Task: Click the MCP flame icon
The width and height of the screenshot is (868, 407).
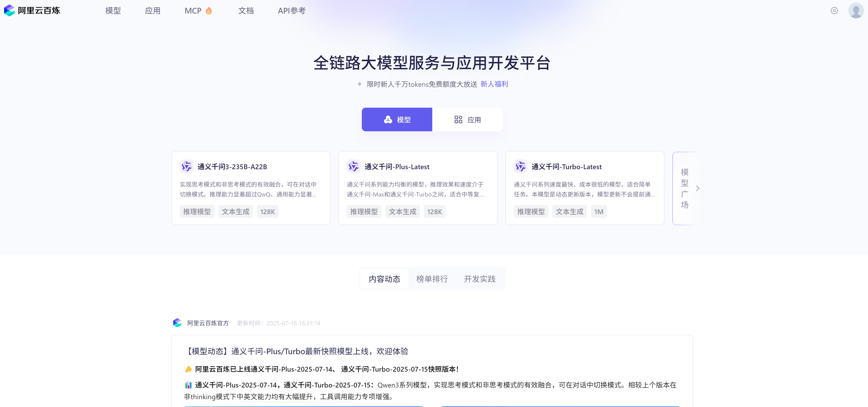Action: tap(209, 11)
